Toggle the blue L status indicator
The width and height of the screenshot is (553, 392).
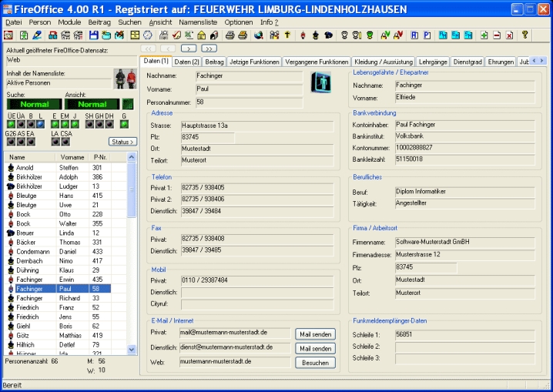click(41, 123)
